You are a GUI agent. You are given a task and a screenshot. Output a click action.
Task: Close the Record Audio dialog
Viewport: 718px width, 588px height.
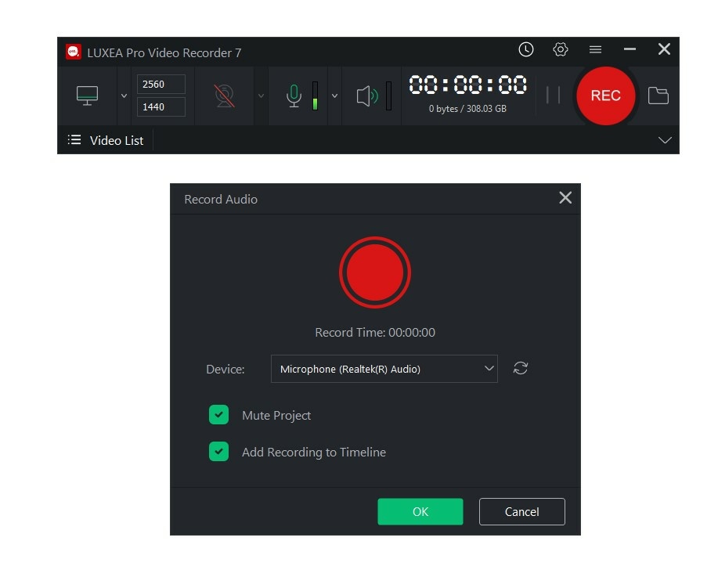[x=565, y=197]
